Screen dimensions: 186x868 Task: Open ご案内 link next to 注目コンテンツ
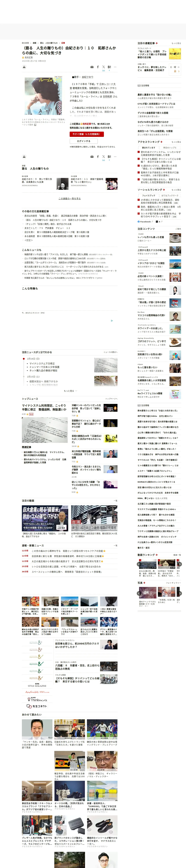178,229
